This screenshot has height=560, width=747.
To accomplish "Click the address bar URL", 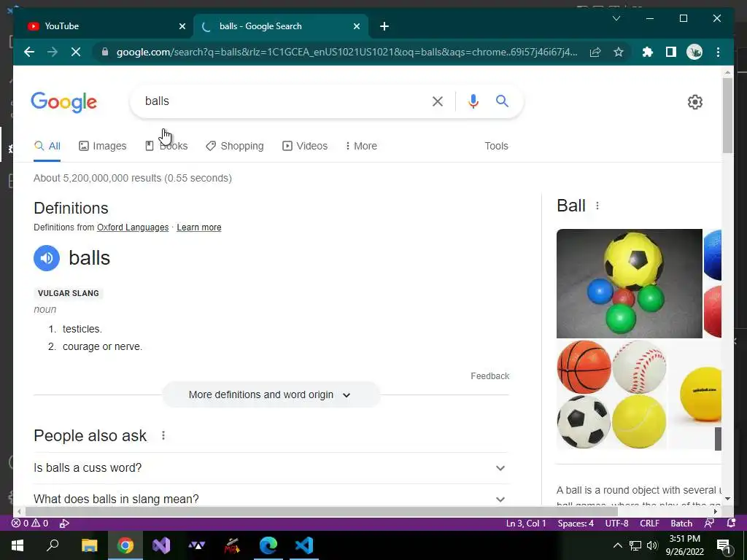I will [347, 52].
